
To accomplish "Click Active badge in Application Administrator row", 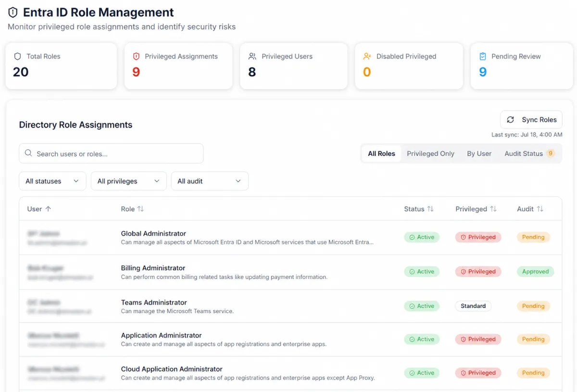I will coord(422,339).
